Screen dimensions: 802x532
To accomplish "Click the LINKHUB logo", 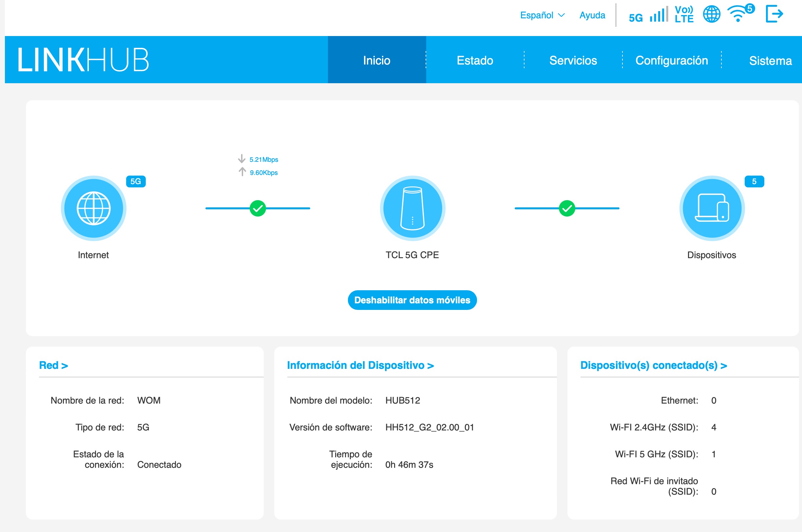I will [83, 60].
